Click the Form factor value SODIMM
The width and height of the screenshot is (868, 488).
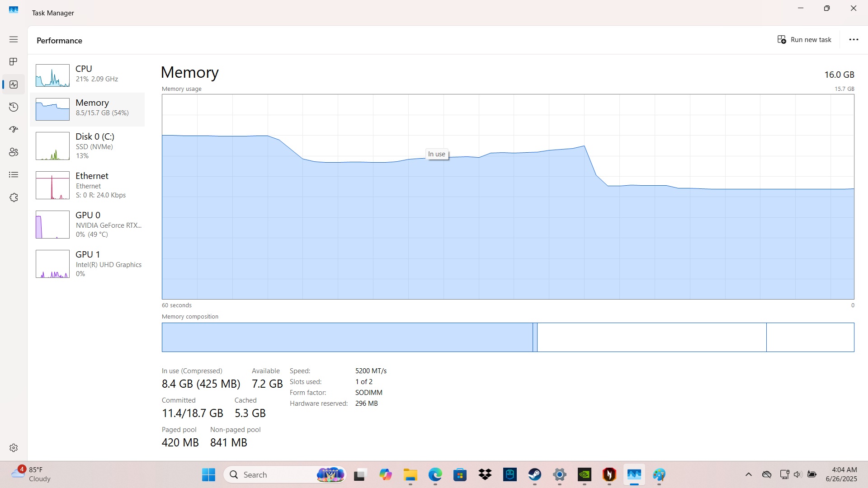(369, 393)
